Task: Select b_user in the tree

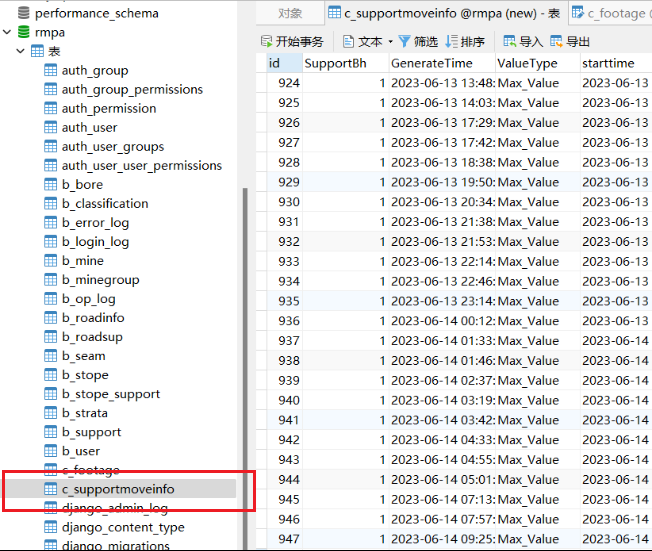Action: (81, 451)
